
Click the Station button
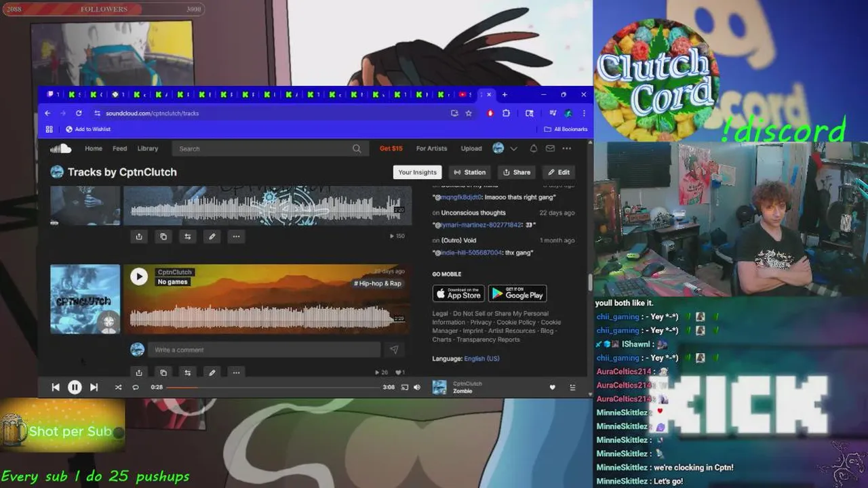click(470, 172)
